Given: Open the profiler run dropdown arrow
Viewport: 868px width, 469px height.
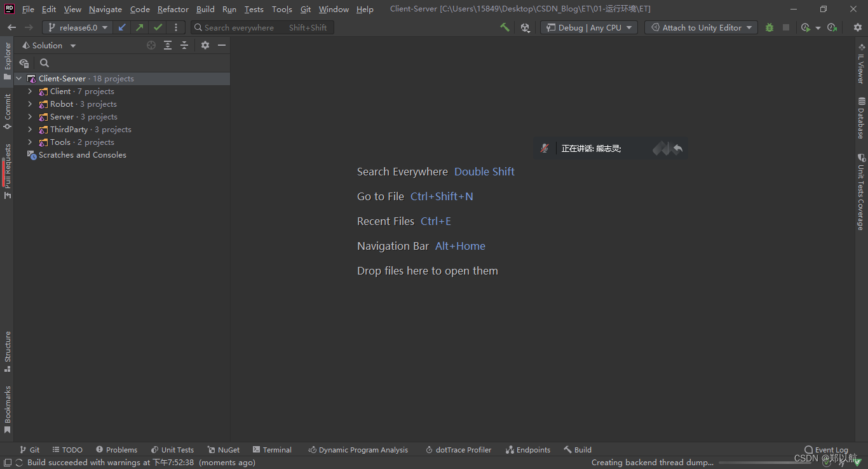Looking at the screenshot, I should pos(818,27).
